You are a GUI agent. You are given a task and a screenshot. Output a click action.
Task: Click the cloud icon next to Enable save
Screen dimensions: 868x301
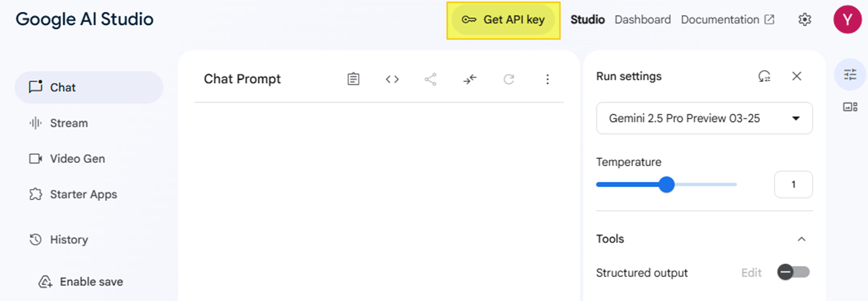[46, 282]
